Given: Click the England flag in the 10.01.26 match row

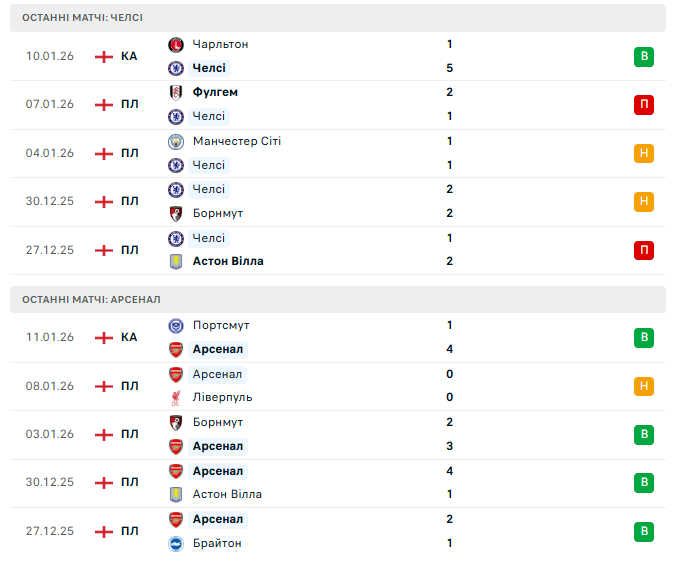Looking at the screenshot, I should [x=104, y=56].
